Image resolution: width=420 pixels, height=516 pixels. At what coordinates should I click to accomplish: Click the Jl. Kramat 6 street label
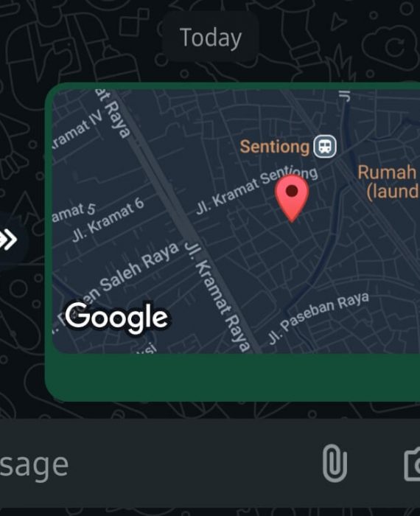click(x=108, y=220)
